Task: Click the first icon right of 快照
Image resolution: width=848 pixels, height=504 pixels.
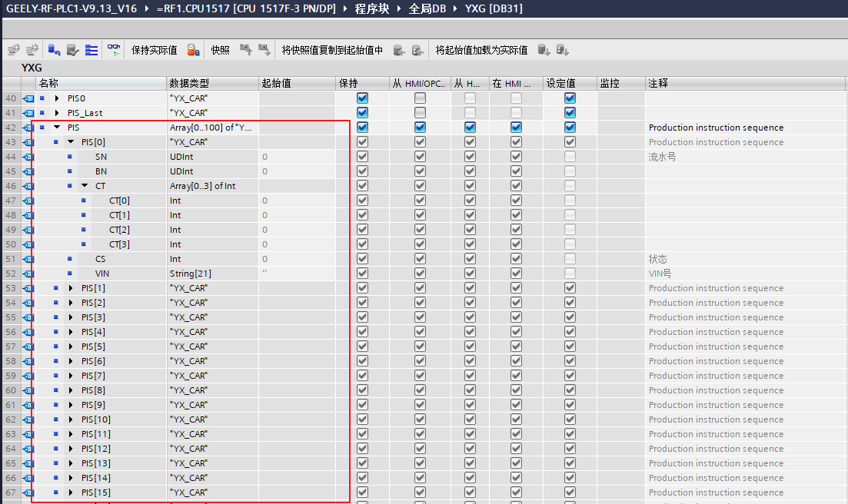Action: [245, 50]
